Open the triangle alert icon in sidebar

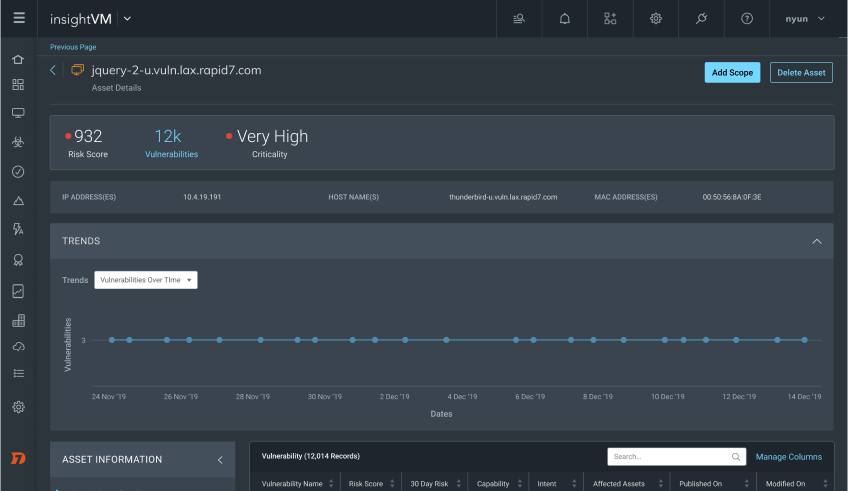point(18,201)
